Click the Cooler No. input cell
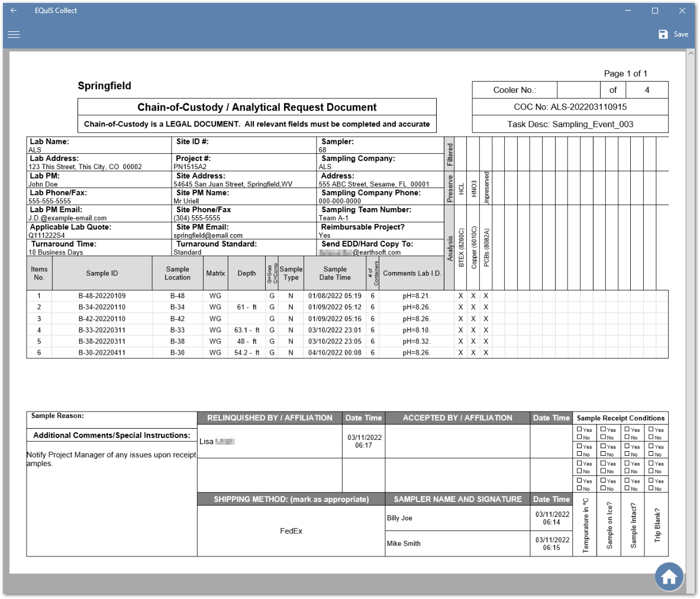The image size is (700, 599). (x=580, y=89)
